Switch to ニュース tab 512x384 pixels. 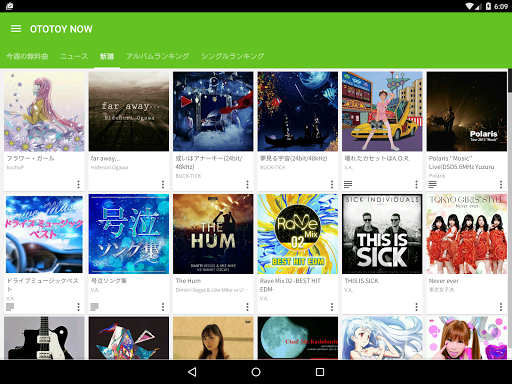click(x=74, y=56)
